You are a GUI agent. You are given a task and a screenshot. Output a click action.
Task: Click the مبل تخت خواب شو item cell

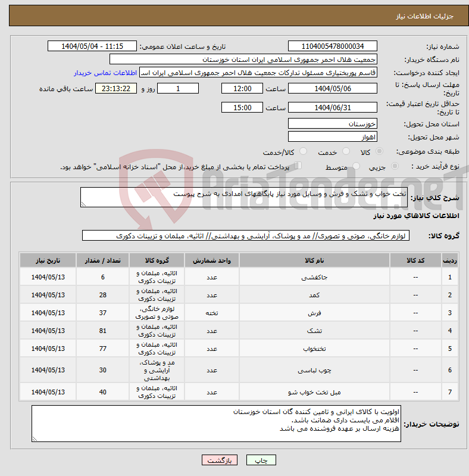point(314,392)
